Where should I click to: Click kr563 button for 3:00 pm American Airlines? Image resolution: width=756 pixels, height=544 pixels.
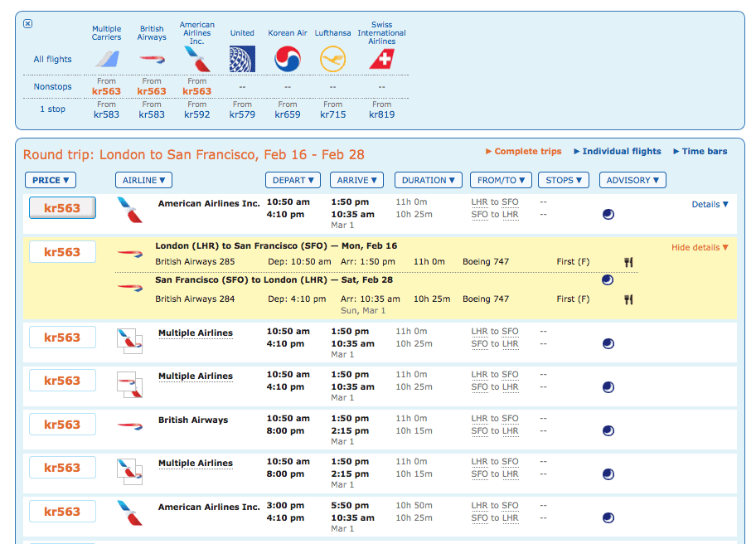[62, 512]
